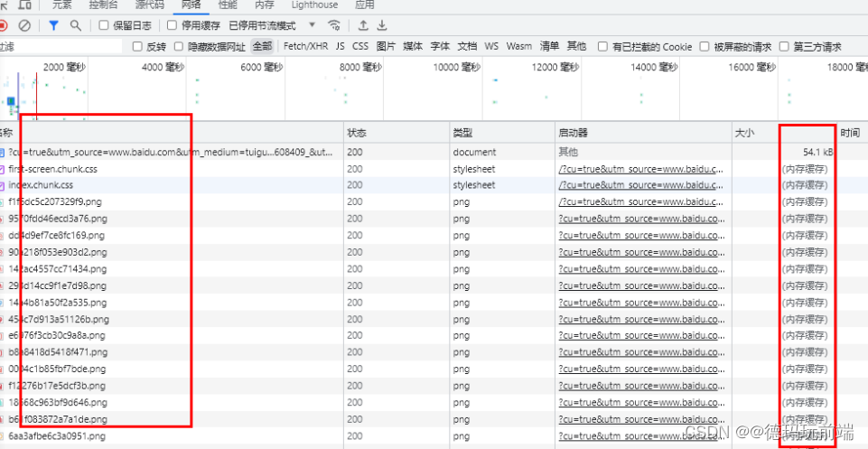The image size is (868, 449).
Task: Switch to the 元素 tab
Action: [62, 5]
